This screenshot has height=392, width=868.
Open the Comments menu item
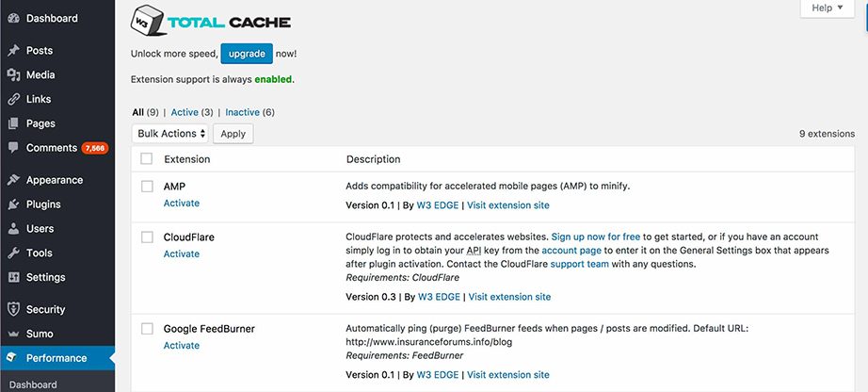tap(52, 148)
